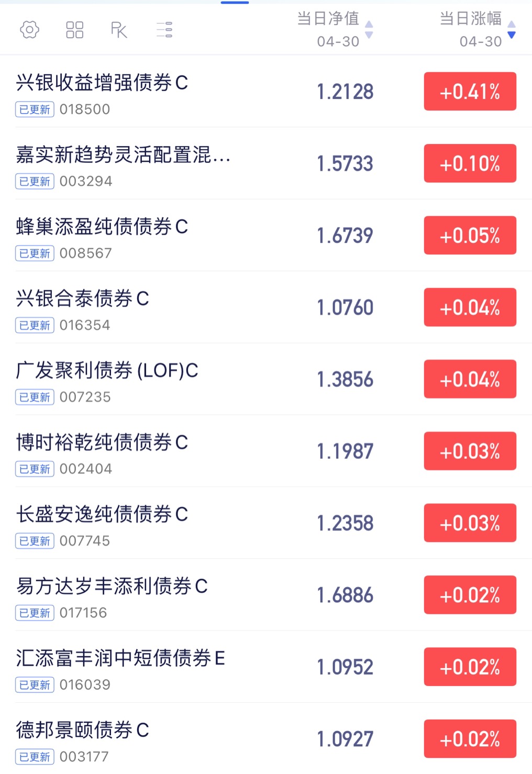Tap 已更新 tag under 博时裕乾纯债债券C
This screenshot has width=532, height=774.
pos(35,469)
